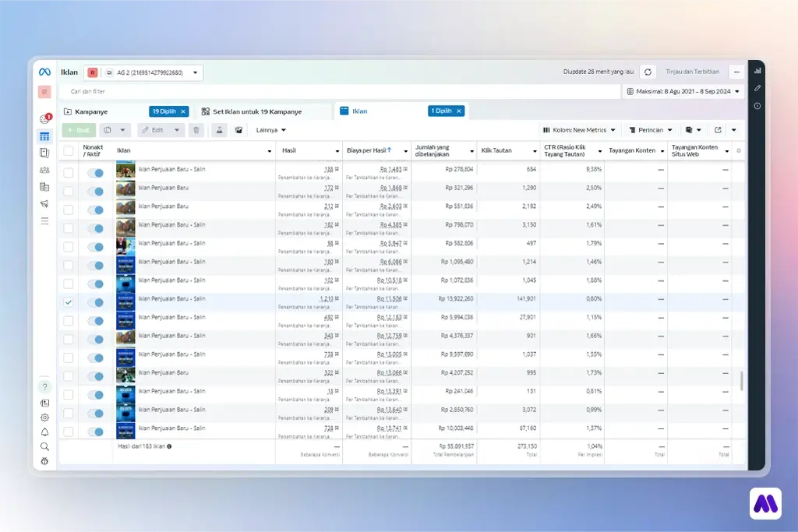Click the trash delete icon in toolbar
The height and width of the screenshot is (532, 798).
pyautogui.click(x=196, y=130)
